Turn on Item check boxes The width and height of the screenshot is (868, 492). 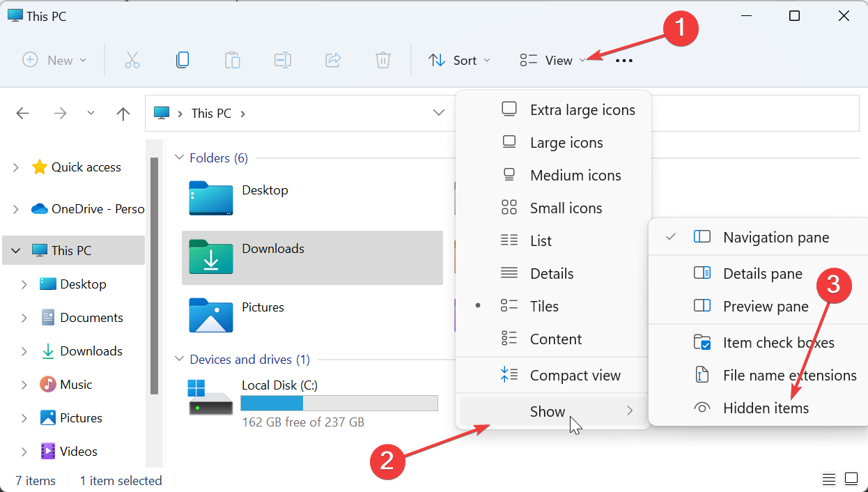[777, 342]
